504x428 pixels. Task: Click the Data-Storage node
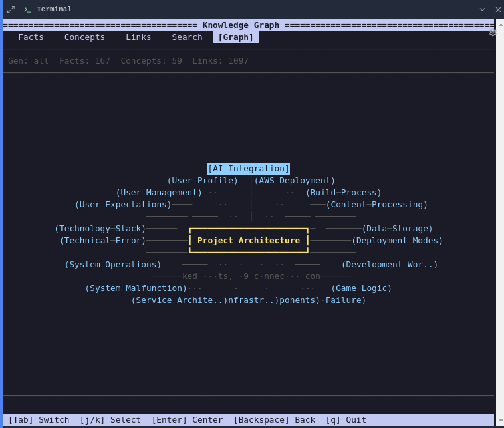pyautogui.click(x=398, y=229)
